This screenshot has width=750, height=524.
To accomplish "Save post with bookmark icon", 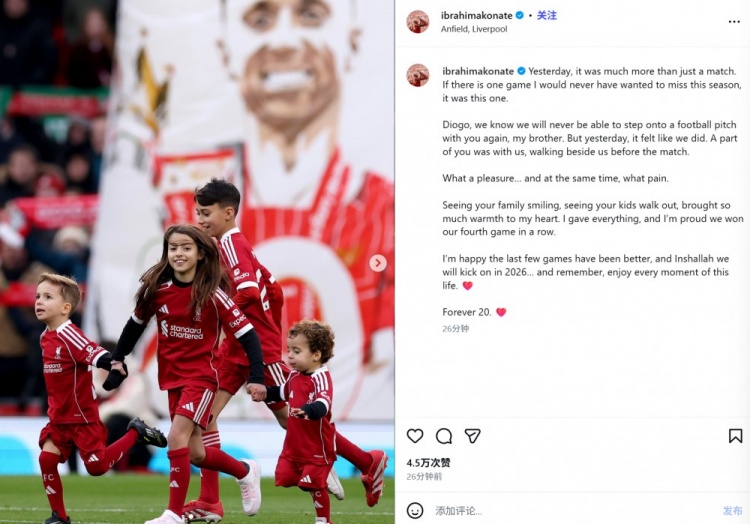I will pyautogui.click(x=735, y=436).
